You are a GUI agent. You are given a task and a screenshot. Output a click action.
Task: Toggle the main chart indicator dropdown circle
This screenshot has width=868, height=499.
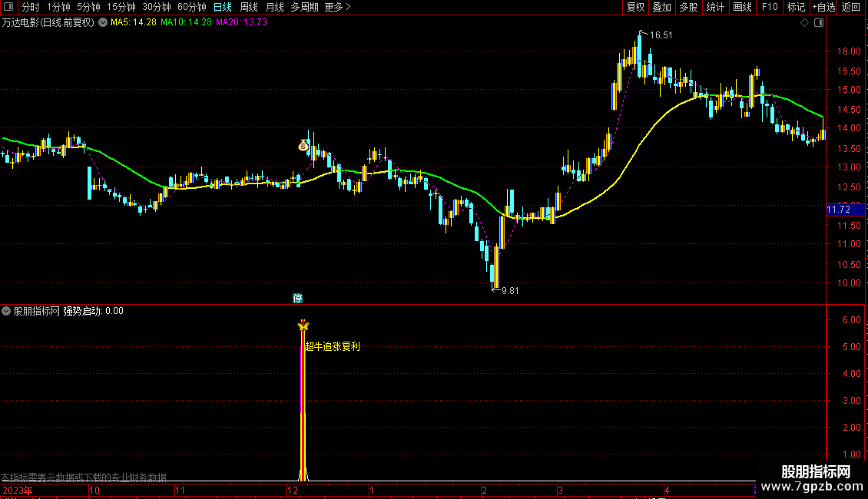coord(103,22)
